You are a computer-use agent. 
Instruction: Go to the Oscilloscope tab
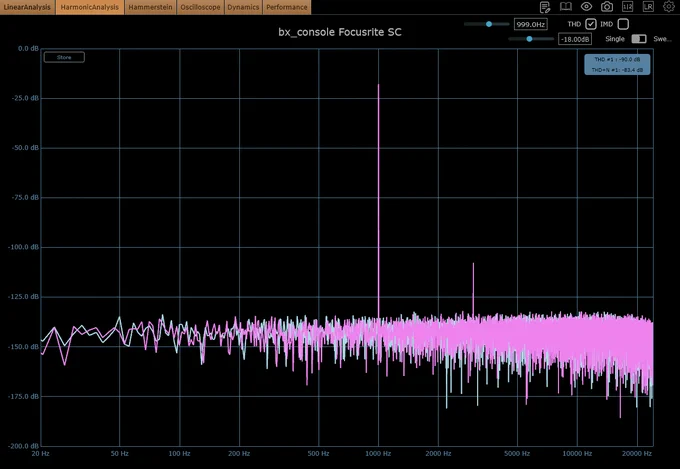200,7
